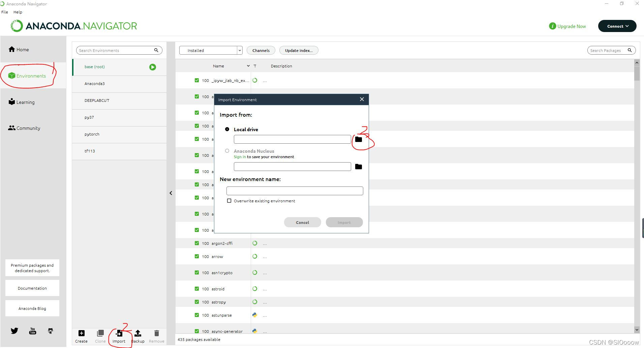644x348 pixels.
Task: Click the scrollbar down arrow
Action: (x=637, y=330)
